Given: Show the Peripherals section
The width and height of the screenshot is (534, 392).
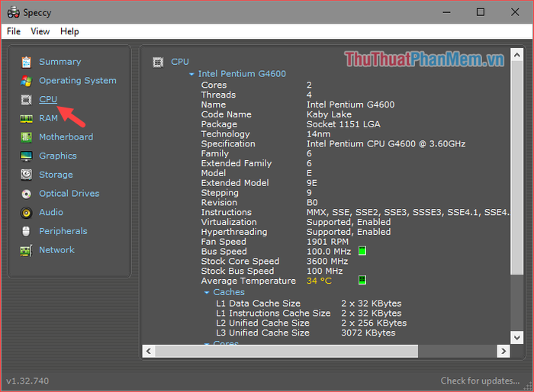Looking at the screenshot, I should [63, 231].
